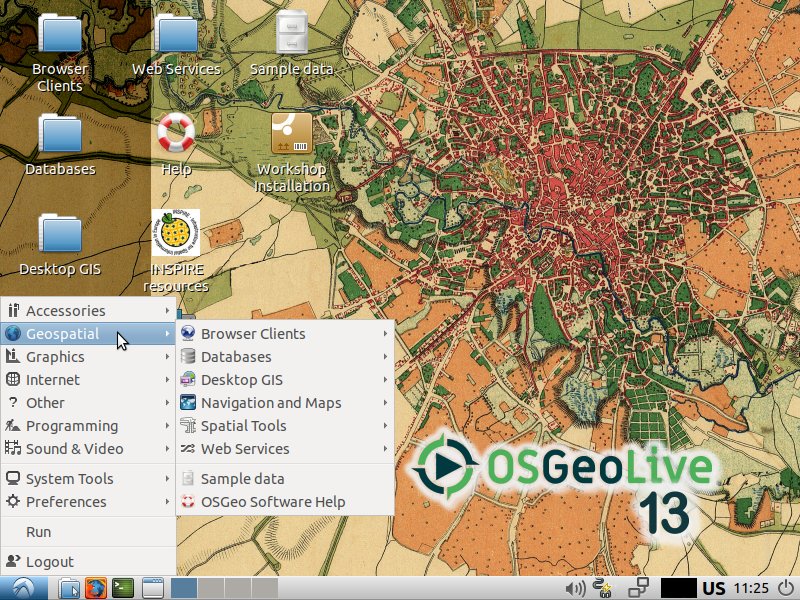Expand Navigation and Maps submenu entry
800x600 pixels.
[285, 402]
